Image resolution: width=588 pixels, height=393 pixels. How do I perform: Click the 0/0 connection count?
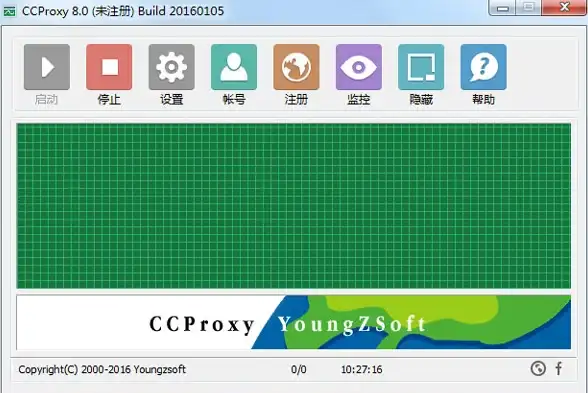click(x=298, y=369)
